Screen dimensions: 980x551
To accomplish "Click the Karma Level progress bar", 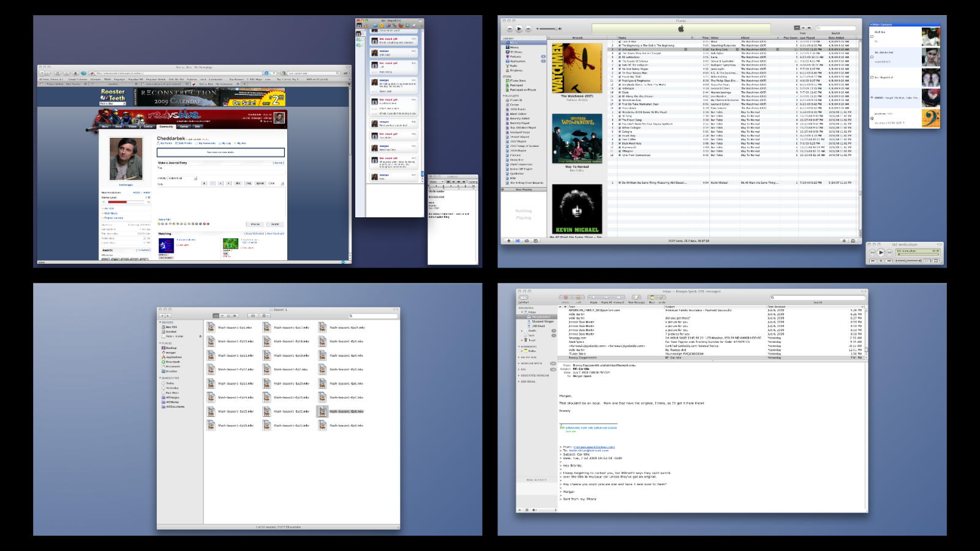I will click(x=126, y=201).
